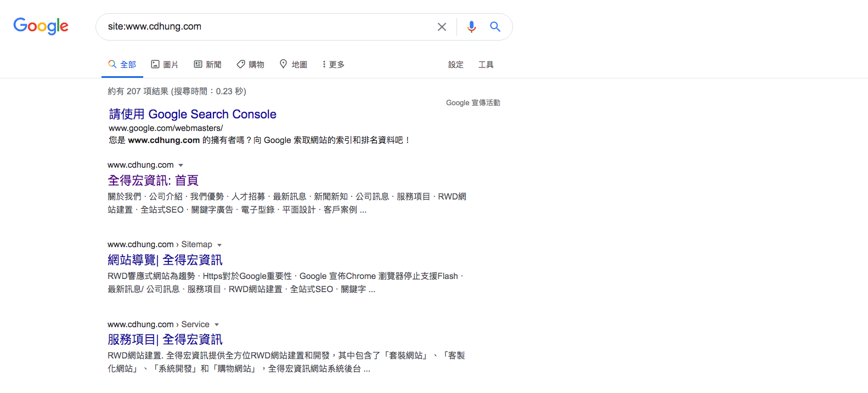Open the 圖片 images tab
The width and height of the screenshot is (868, 393).
165,65
